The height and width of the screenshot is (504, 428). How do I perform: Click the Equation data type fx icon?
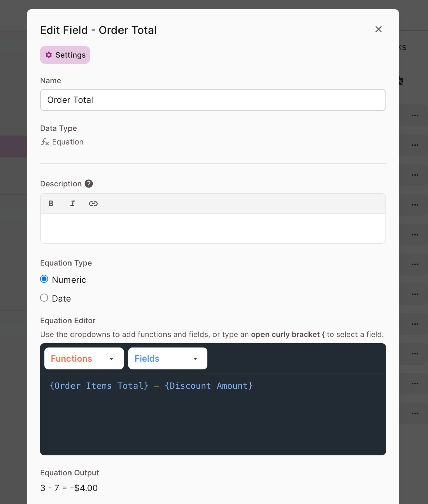pyautogui.click(x=45, y=142)
